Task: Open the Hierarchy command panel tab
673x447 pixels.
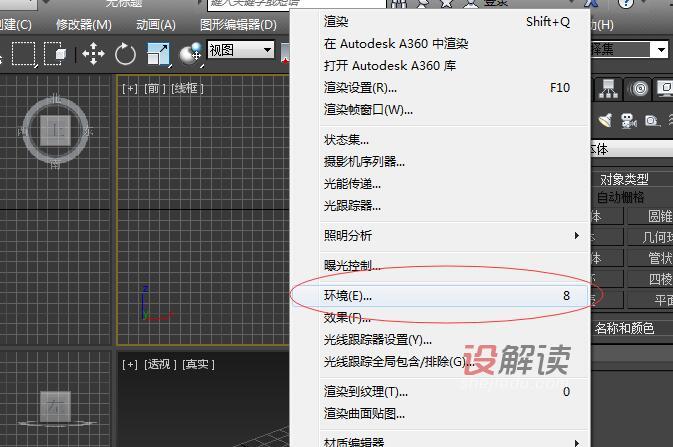Action: point(608,88)
